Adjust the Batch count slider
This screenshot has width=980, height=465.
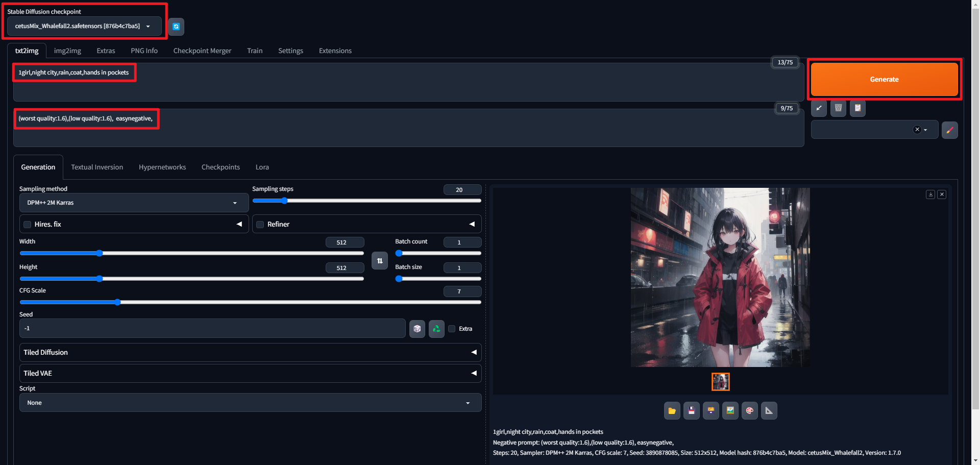click(438, 253)
